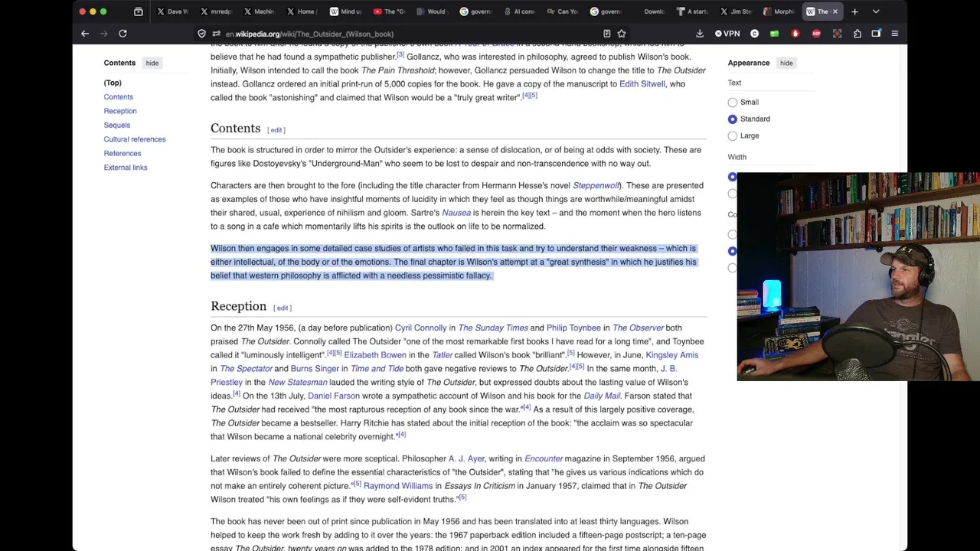Hide the Appearance panel
980x551 pixels.
tap(786, 63)
